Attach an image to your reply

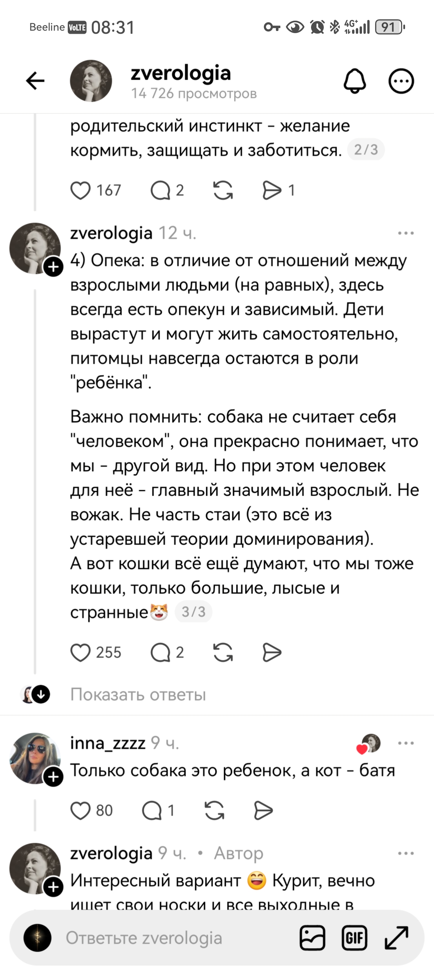[x=313, y=937]
